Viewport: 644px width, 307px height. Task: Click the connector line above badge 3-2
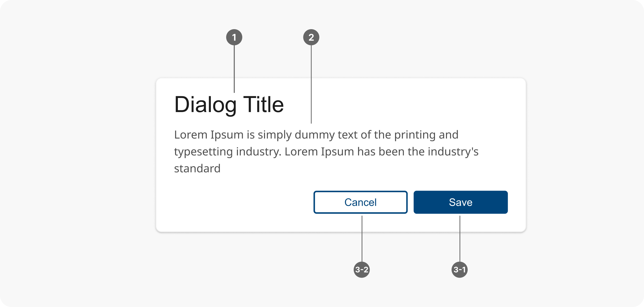pyautogui.click(x=362, y=238)
